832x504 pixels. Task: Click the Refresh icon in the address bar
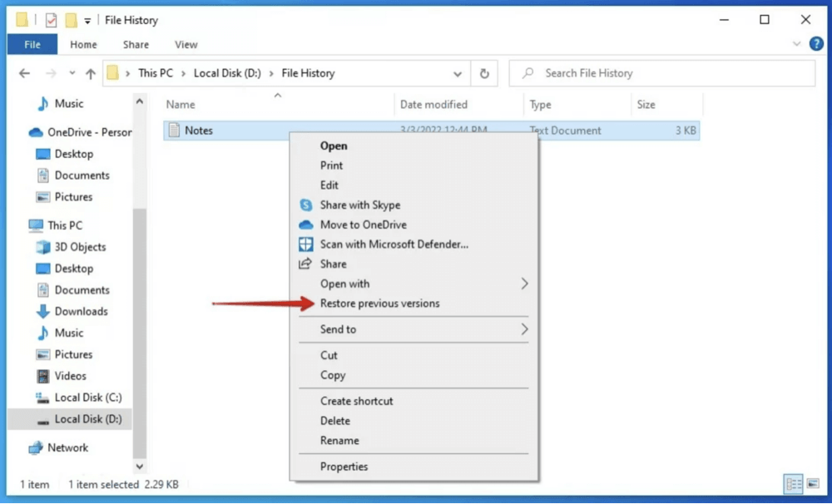click(485, 73)
